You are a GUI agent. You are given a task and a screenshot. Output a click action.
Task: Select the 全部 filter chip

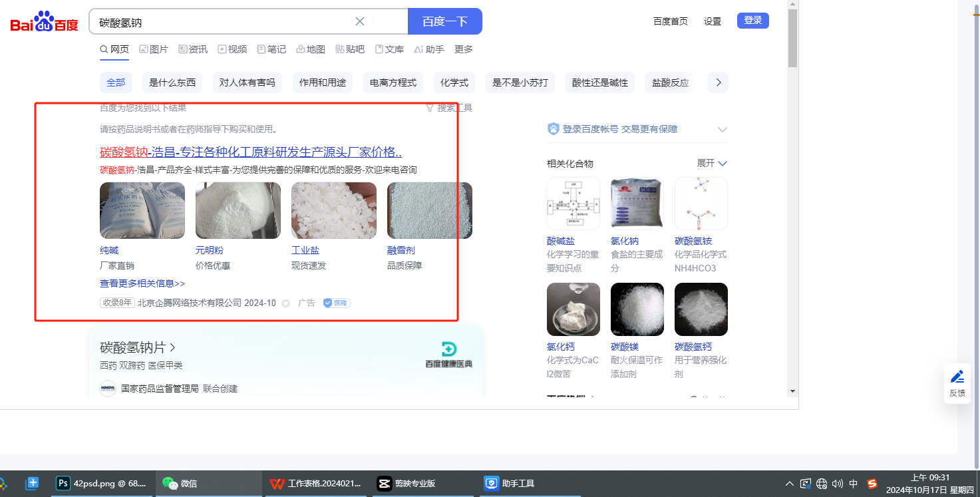116,83
